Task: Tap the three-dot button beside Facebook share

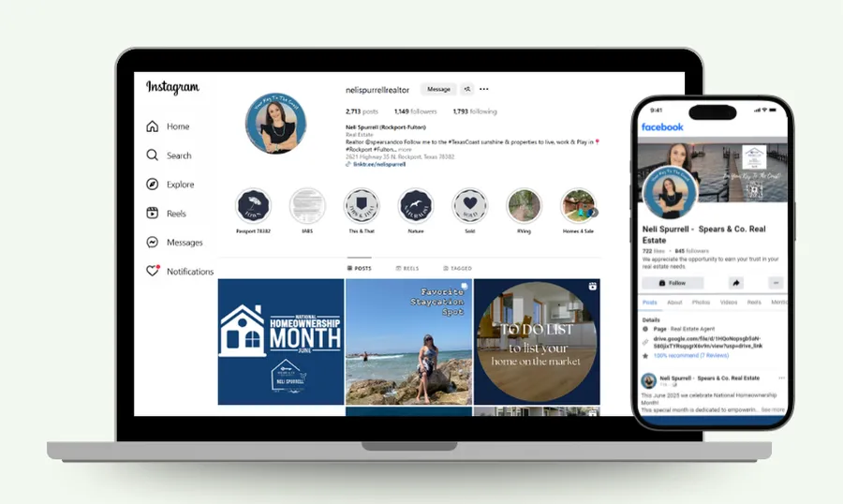Action: coord(776,282)
